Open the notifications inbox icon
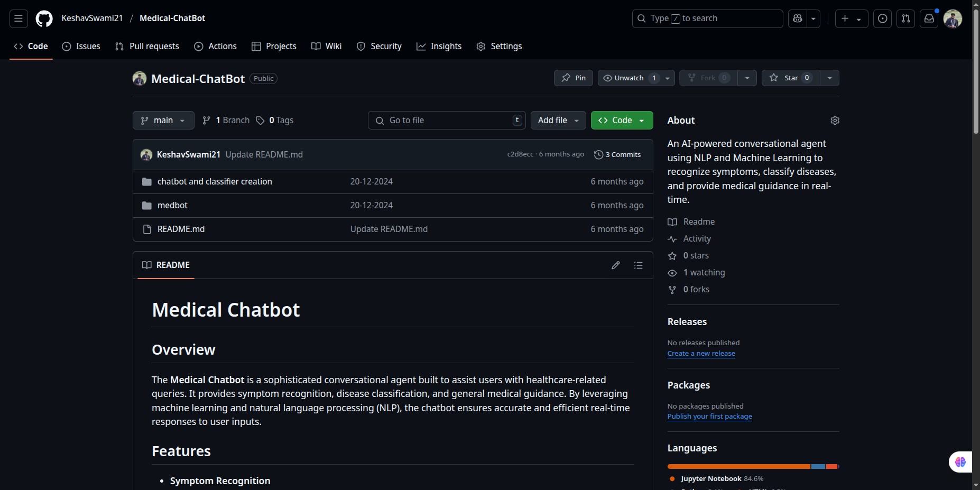The image size is (980, 490). [x=929, y=19]
